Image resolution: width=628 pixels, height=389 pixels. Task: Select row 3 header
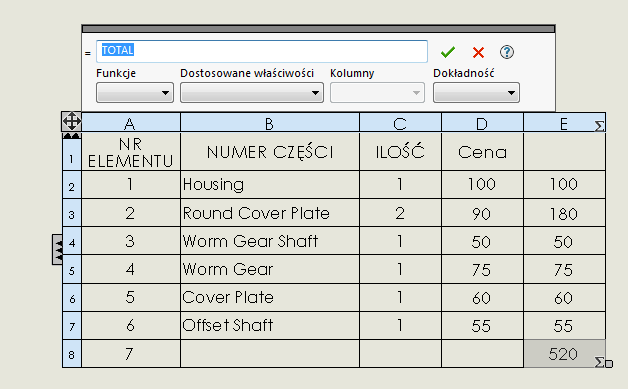click(72, 213)
